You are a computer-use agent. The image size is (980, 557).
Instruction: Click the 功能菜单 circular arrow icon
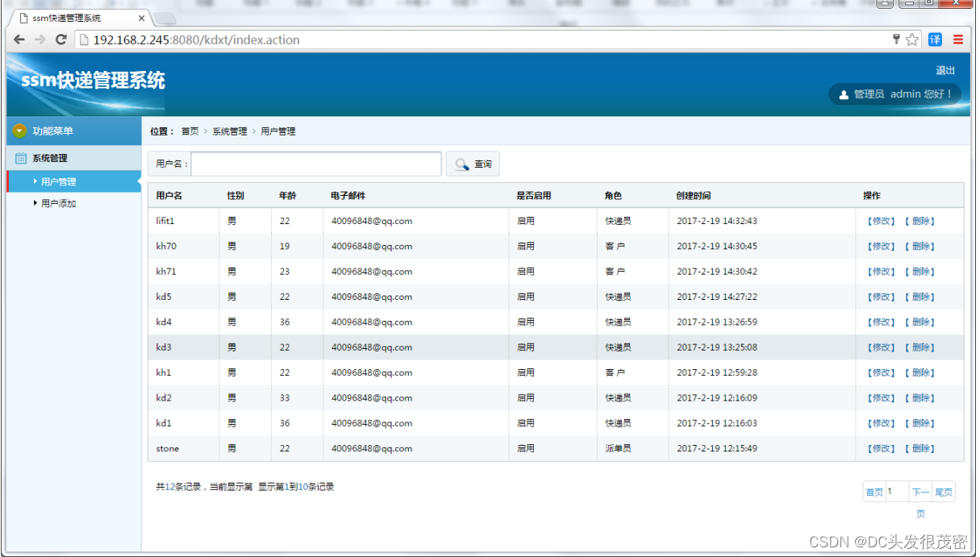20,131
